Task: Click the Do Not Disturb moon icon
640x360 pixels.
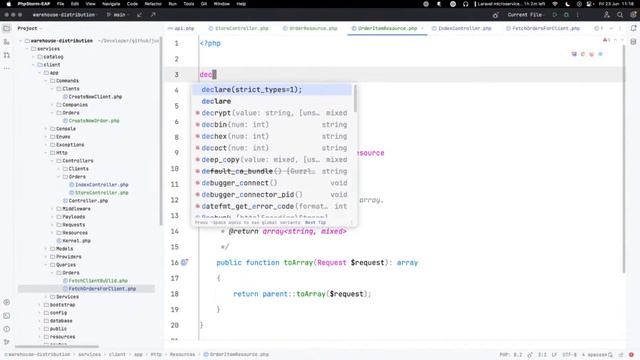Action: 567,4
